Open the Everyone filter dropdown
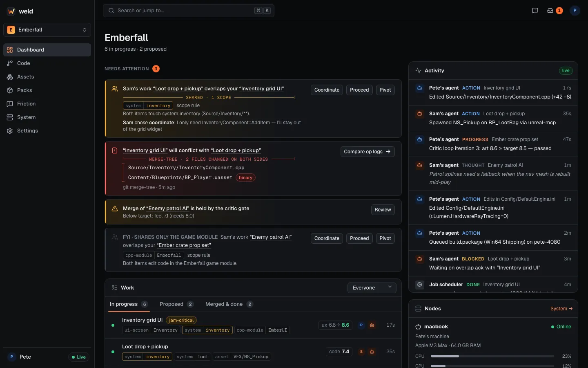 pos(372,288)
